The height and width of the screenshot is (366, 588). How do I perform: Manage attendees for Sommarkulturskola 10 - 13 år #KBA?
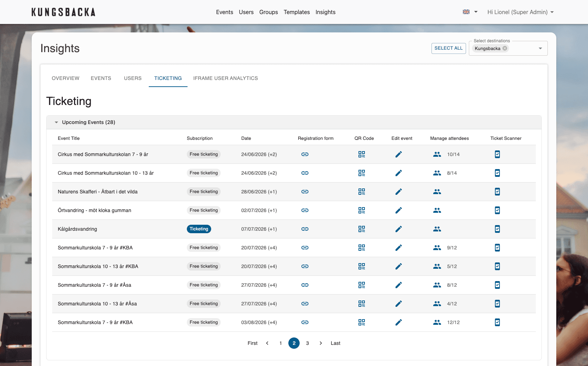(x=437, y=266)
